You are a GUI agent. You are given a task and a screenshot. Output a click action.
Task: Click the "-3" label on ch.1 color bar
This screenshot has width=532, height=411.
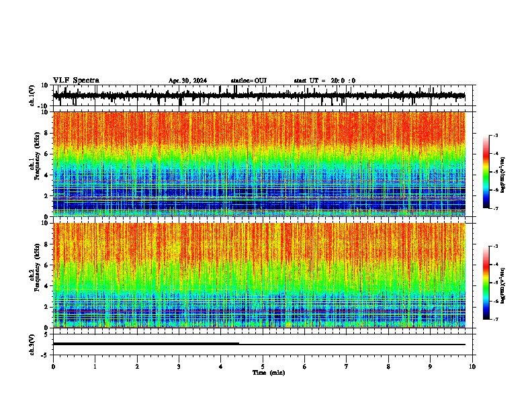[x=495, y=135]
